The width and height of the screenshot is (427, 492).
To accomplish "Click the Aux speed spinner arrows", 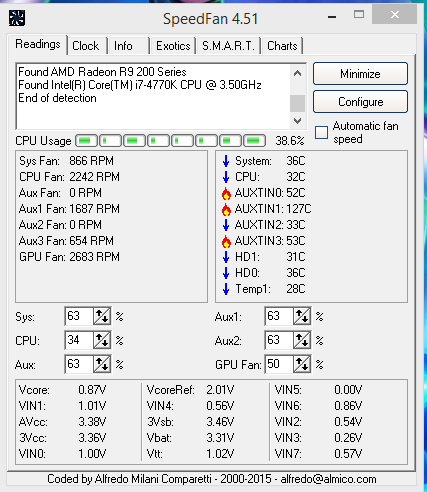I will click(x=102, y=364).
